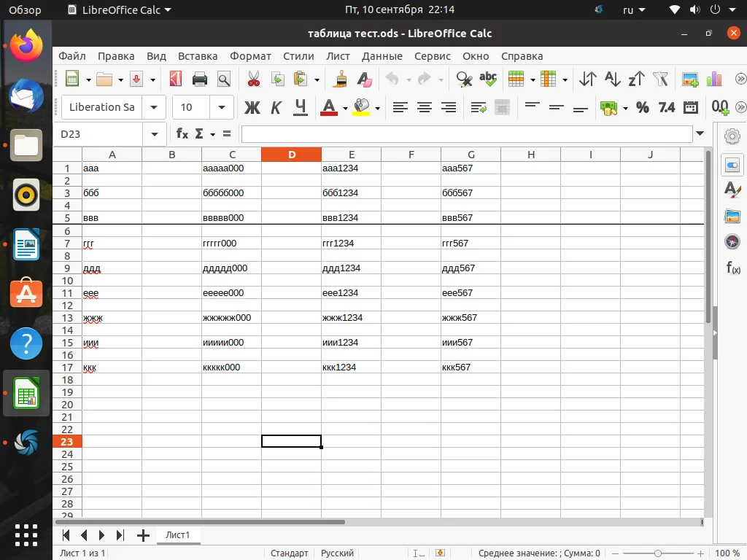Image resolution: width=747 pixels, height=560 pixels.
Task: Expand the Name Box dropdown
Action: coord(154,134)
